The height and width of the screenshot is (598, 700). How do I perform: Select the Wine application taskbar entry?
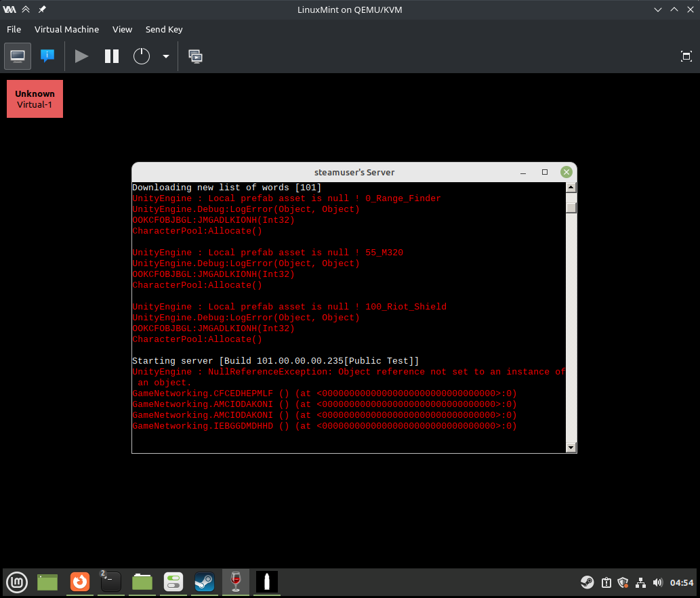click(x=236, y=582)
